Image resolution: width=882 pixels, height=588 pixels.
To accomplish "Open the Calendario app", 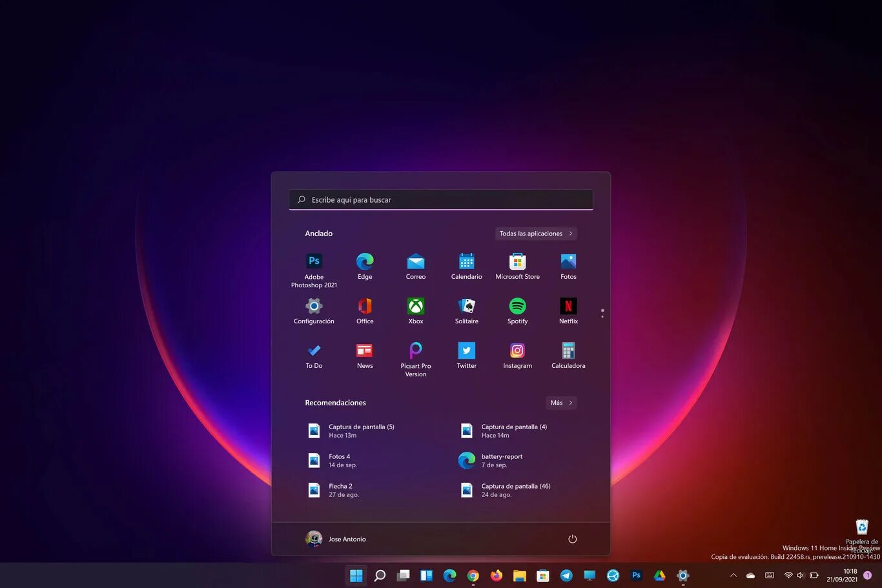I will click(467, 266).
